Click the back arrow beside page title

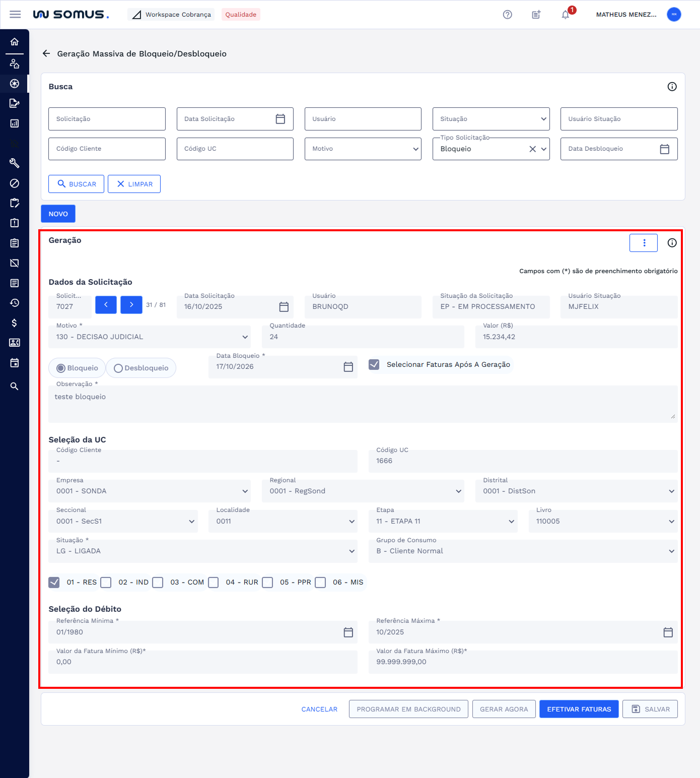(46, 53)
